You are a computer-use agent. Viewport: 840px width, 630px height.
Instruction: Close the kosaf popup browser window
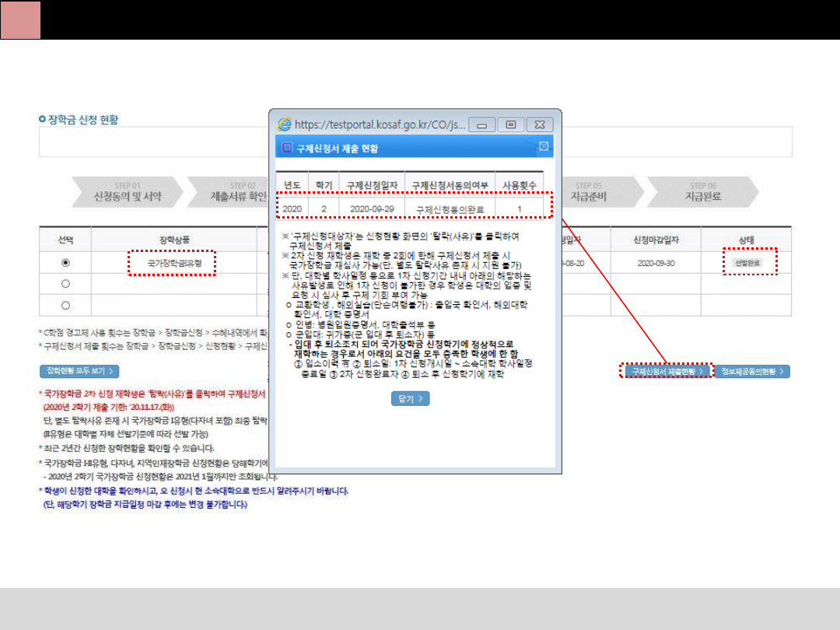coord(538,124)
